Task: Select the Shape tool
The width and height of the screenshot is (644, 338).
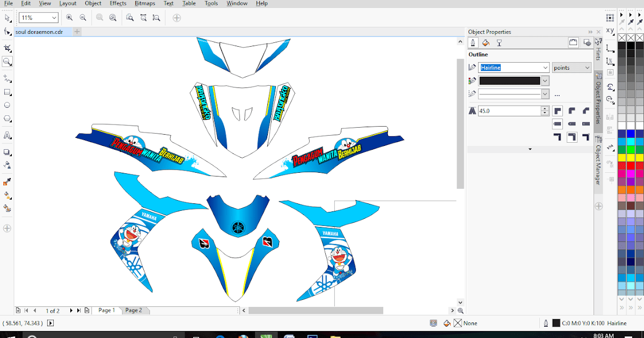Action: pyautogui.click(x=7, y=32)
